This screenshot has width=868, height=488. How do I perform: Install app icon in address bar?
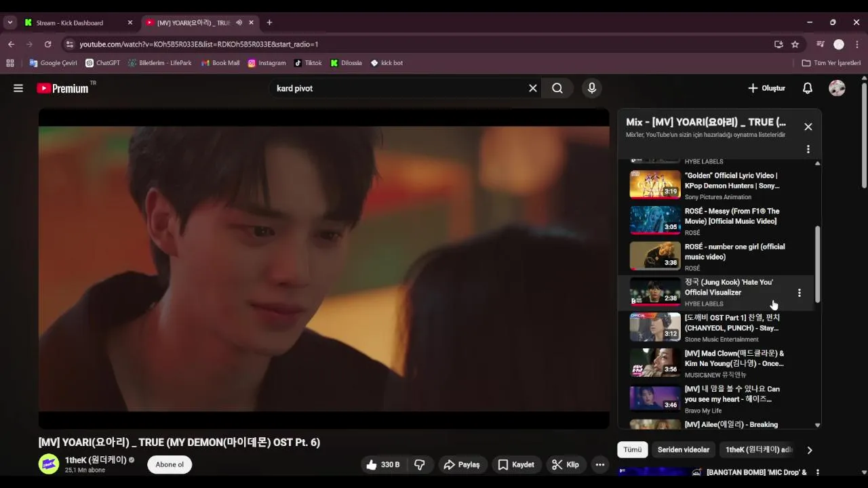tap(778, 44)
